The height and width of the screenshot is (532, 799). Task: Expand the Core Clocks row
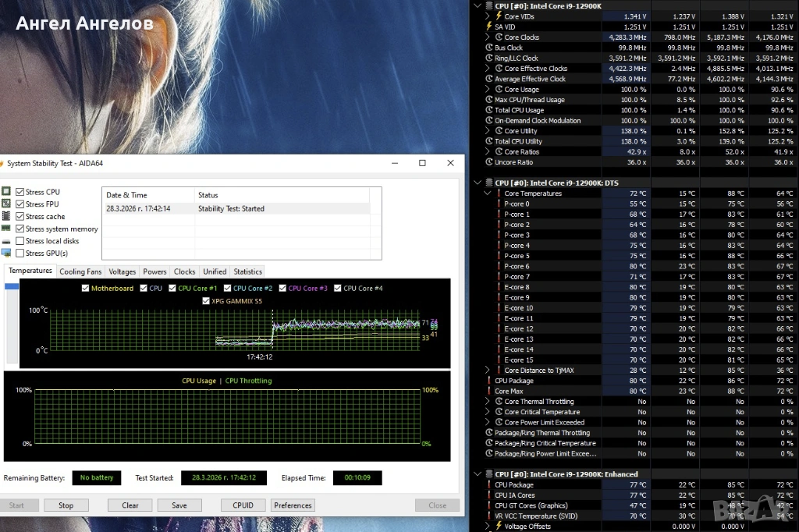click(x=488, y=37)
